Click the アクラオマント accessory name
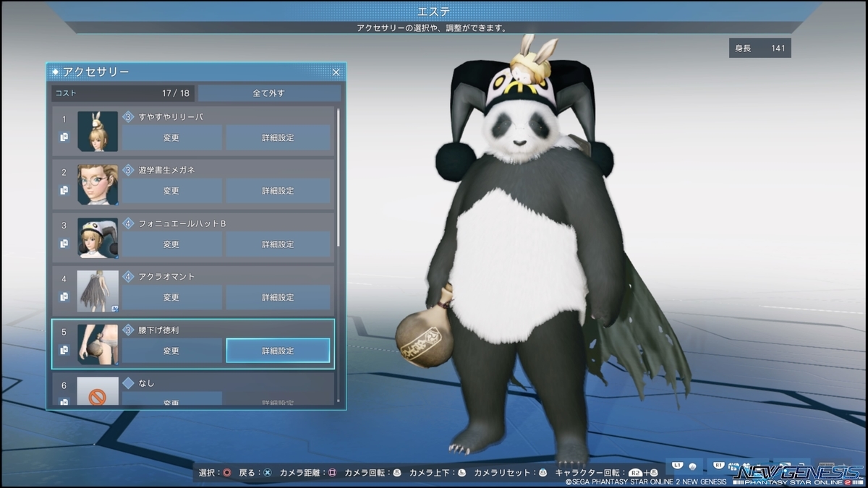The image size is (868, 488). tap(167, 276)
